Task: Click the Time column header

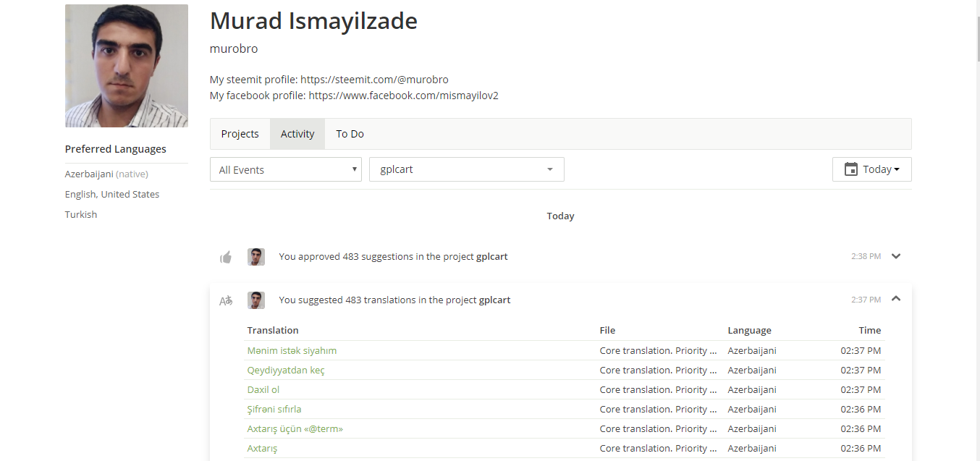Action: pos(870,330)
